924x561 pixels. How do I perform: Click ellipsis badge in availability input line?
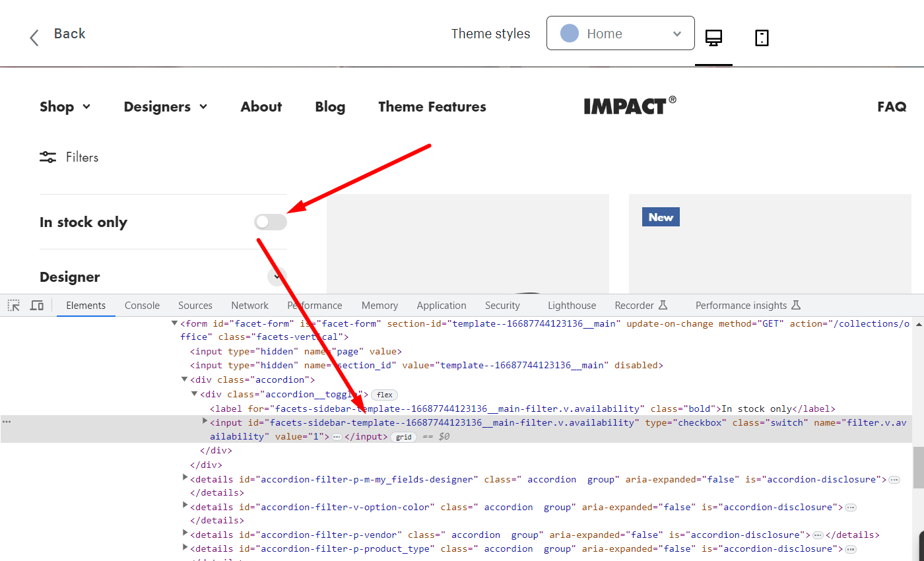(x=337, y=437)
